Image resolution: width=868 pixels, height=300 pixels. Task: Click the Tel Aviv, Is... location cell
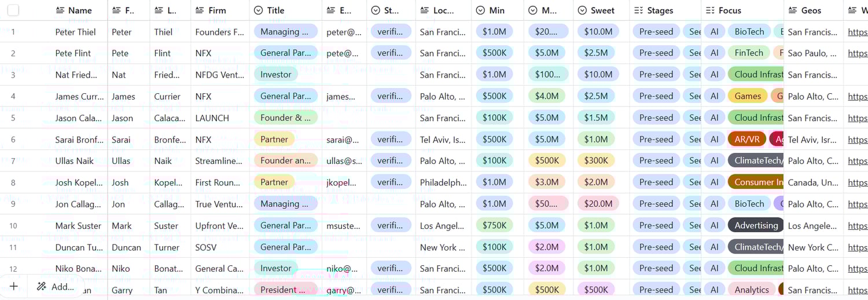443,140
